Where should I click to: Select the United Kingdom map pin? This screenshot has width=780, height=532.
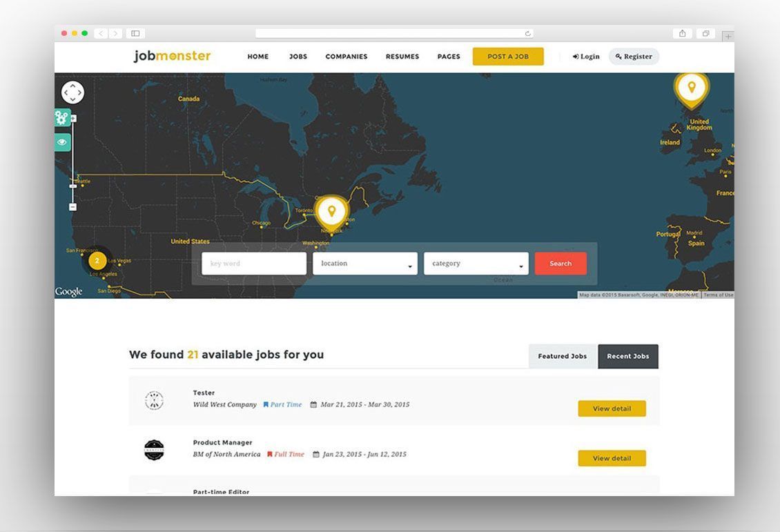coord(691,90)
